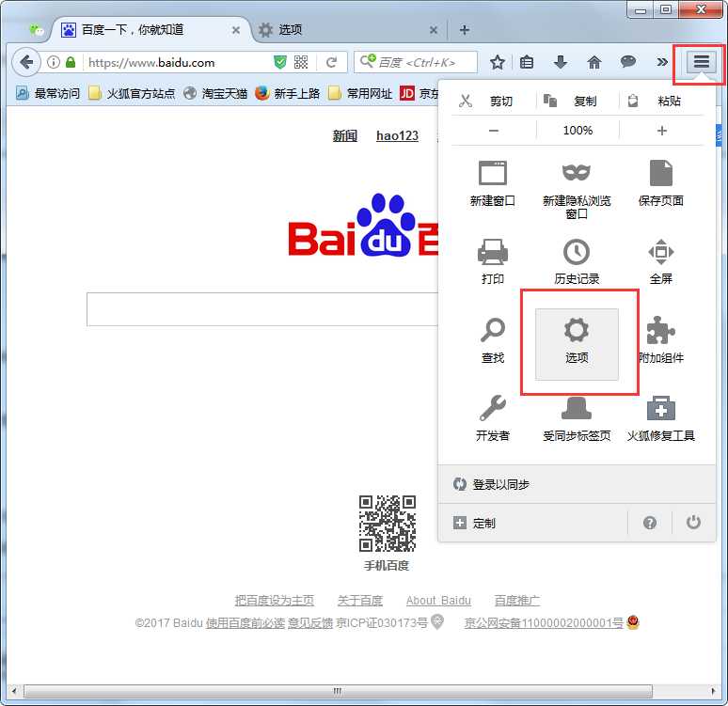
Task: Enter Full Screen mode
Action: pyautogui.click(x=660, y=261)
